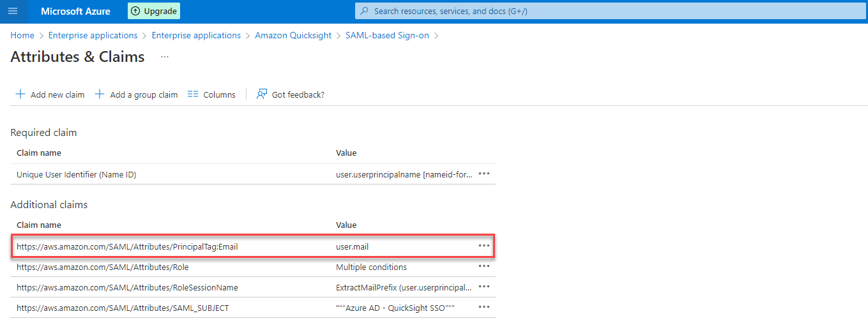The image size is (868, 323).
Task: Click the Multiple conditions value
Action: click(371, 267)
